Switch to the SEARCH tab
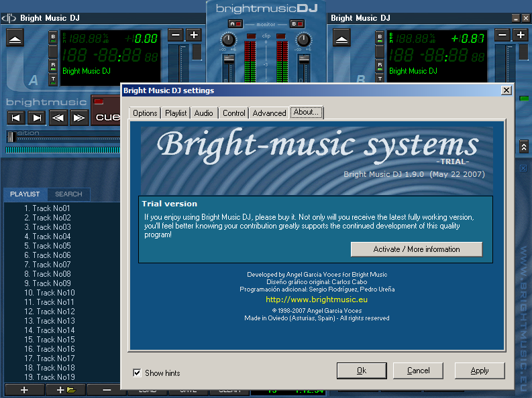532x398 pixels. tap(68, 194)
